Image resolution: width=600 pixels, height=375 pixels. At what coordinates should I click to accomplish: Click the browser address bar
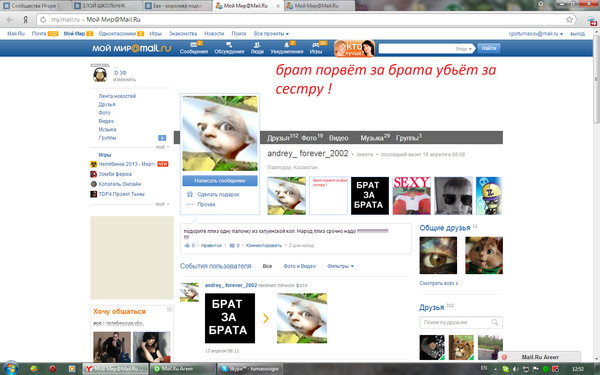click(x=306, y=20)
